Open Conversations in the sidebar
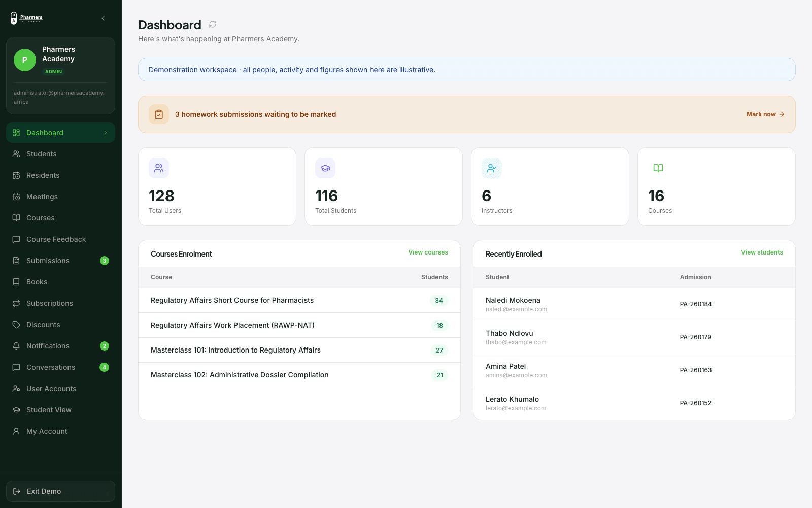 point(60,367)
